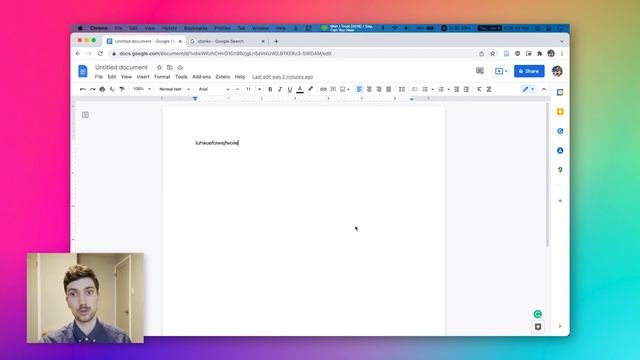Add a comment from toolbar icon
This screenshot has width=640, height=360.
click(x=333, y=89)
